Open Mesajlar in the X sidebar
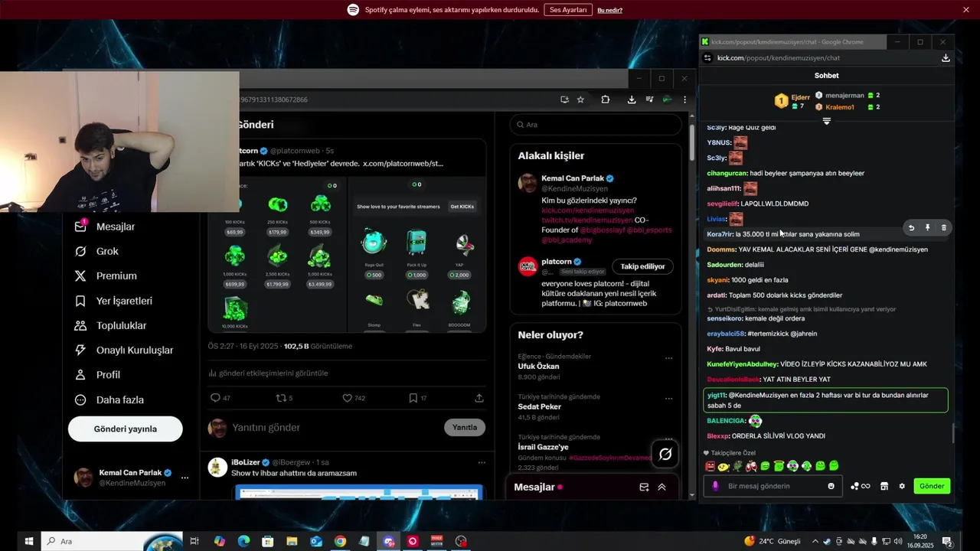 104,227
